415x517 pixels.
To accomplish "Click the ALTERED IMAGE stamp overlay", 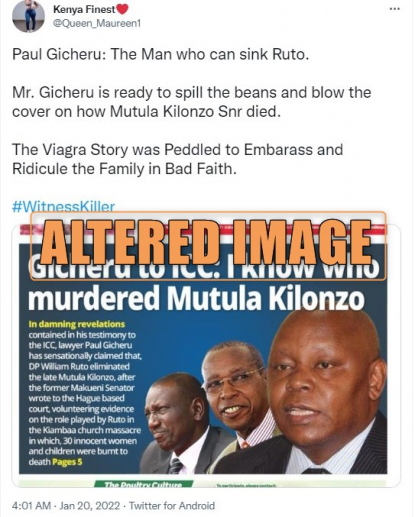I will [208, 246].
